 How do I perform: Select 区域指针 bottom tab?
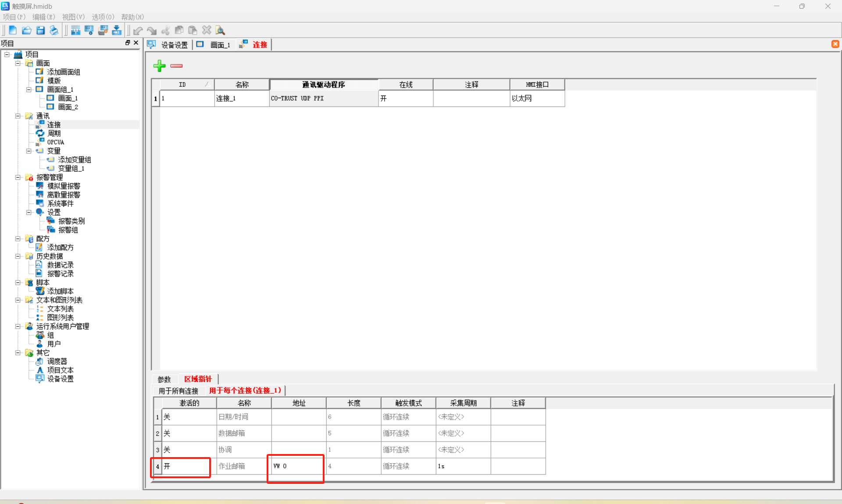198,379
